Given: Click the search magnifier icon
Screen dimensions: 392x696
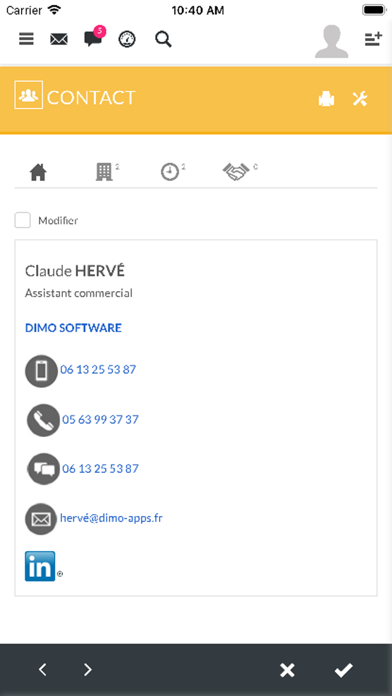Looking at the screenshot, I should [163, 40].
